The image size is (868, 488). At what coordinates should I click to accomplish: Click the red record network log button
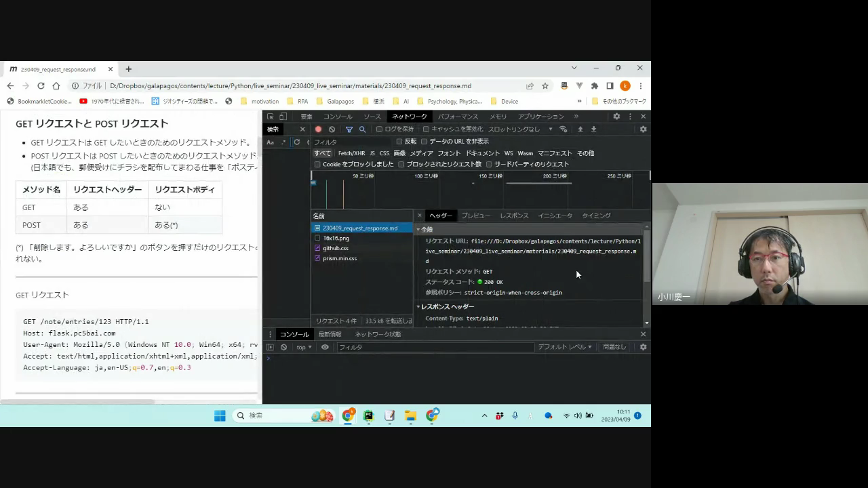coord(318,129)
